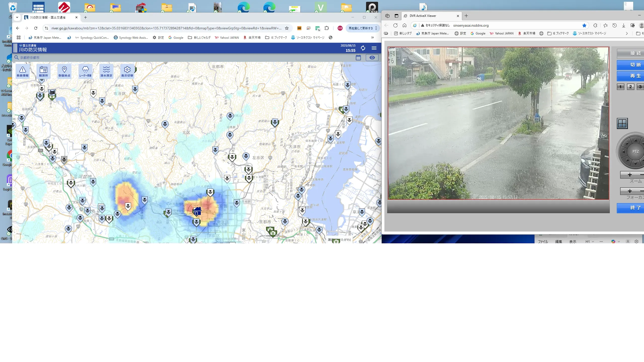Click the zoom plus button under PTZ
The width and height of the screenshot is (644, 362).
tap(630, 175)
